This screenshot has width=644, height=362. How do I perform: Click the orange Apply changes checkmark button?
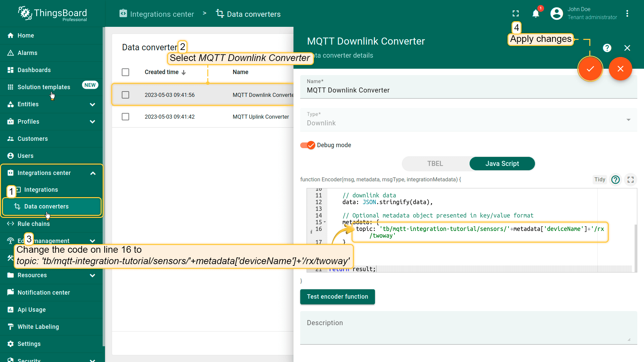[x=590, y=69]
